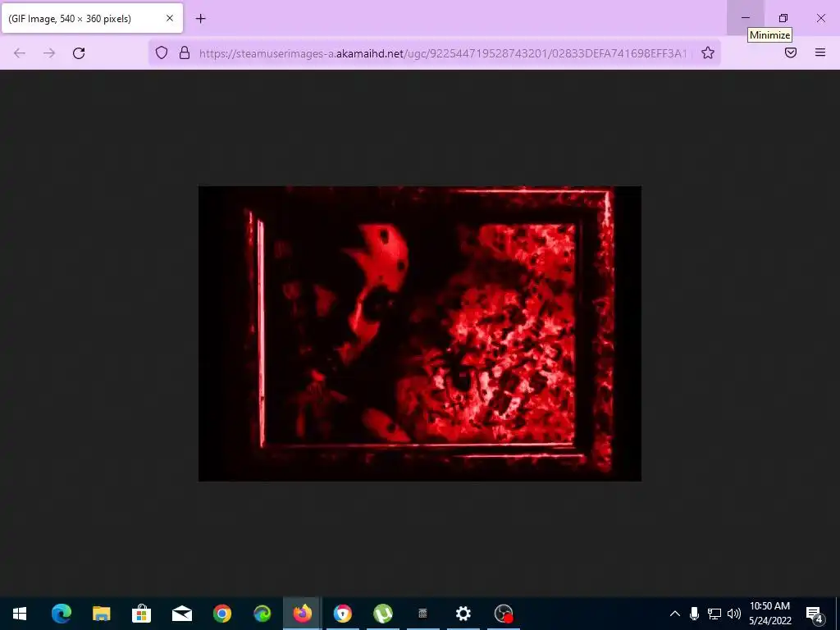
Task: Open clock showing 10:50 AM
Action: [x=769, y=614]
